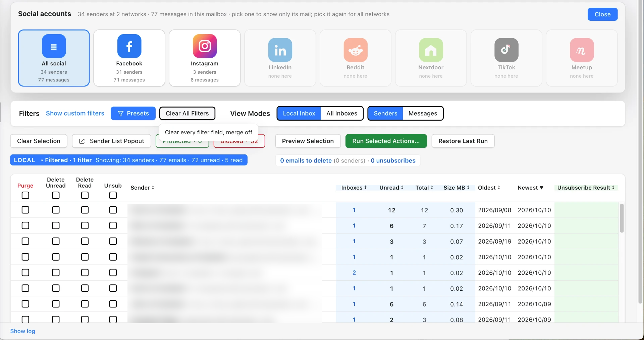
Task: Switch to All Inboxes view mode
Action: [342, 113]
